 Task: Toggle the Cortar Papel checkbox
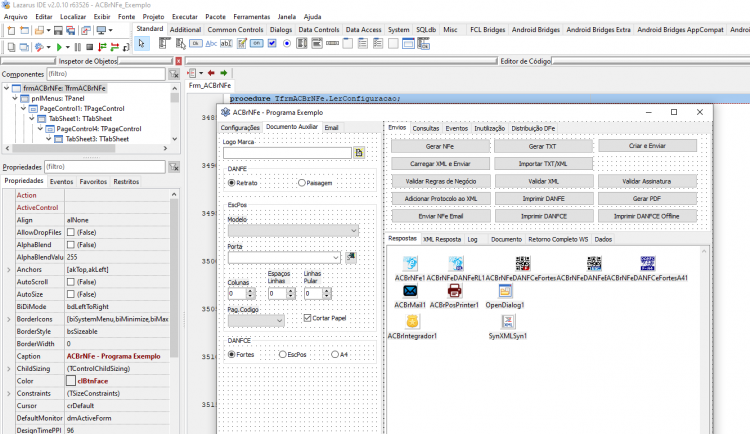pyautogui.click(x=308, y=318)
